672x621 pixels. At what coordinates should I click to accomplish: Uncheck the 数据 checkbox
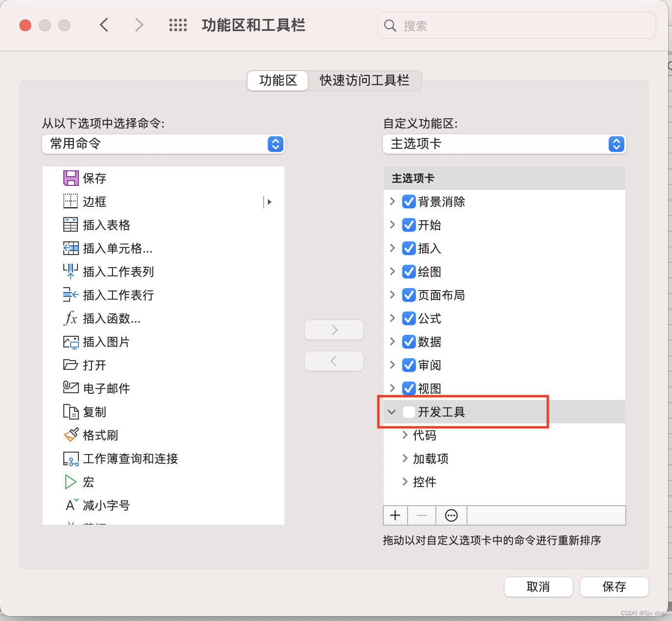tap(409, 342)
